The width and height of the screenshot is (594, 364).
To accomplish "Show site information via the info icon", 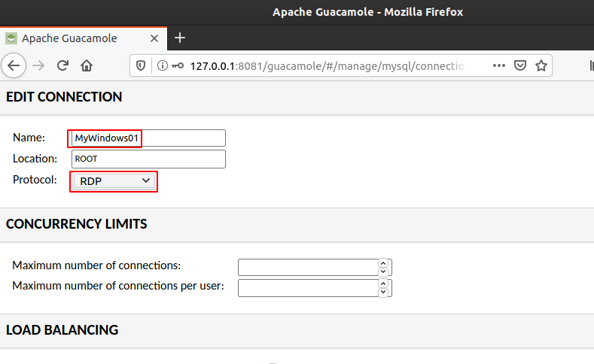I will pos(162,66).
